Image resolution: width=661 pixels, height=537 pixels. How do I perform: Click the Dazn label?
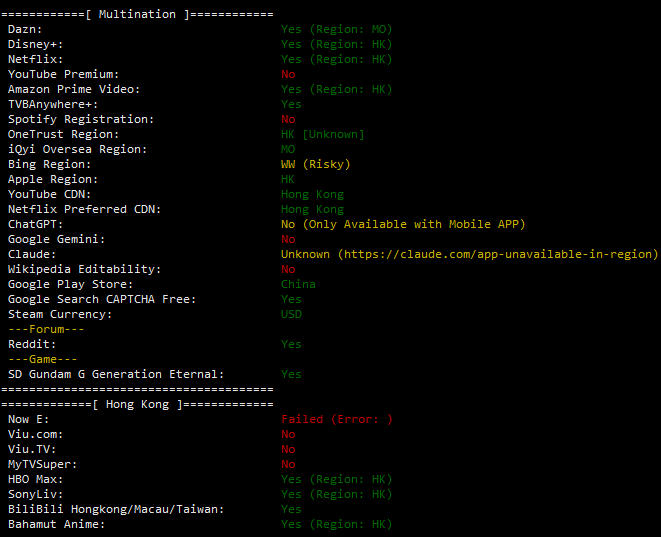[x=25, y=29]
